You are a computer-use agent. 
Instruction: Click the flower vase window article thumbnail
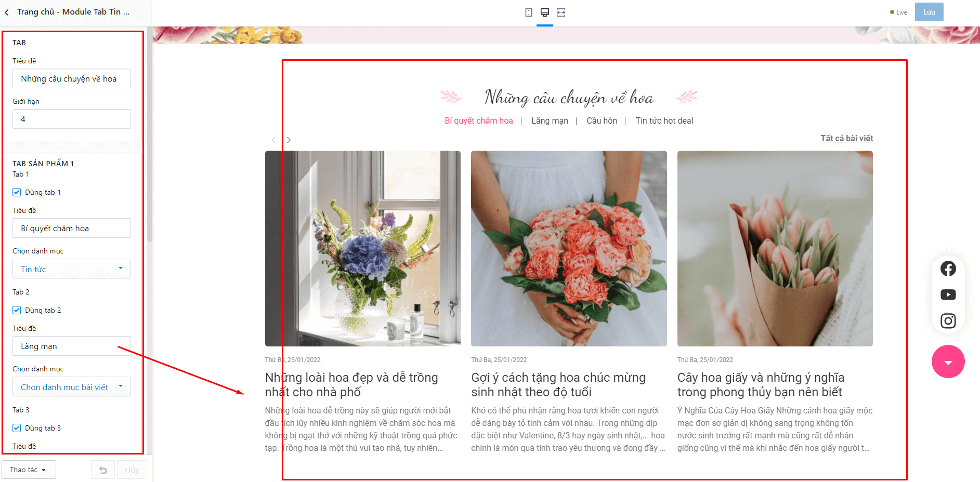pos(363,249)
